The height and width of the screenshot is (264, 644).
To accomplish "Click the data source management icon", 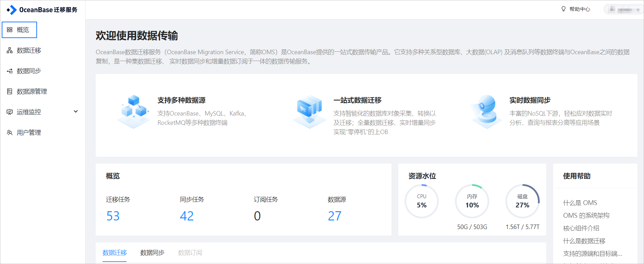I will point(10,92).
